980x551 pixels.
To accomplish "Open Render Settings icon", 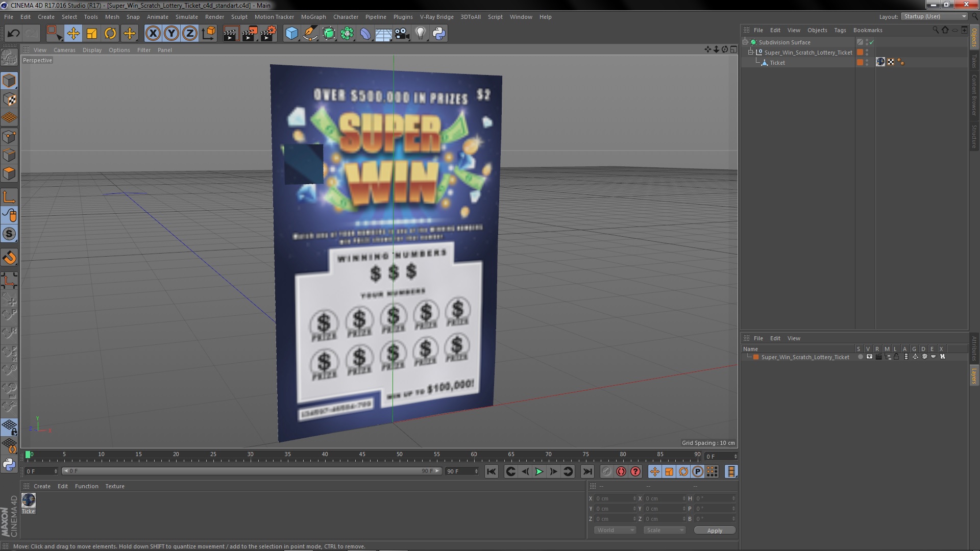I will [x=268, y=34].
